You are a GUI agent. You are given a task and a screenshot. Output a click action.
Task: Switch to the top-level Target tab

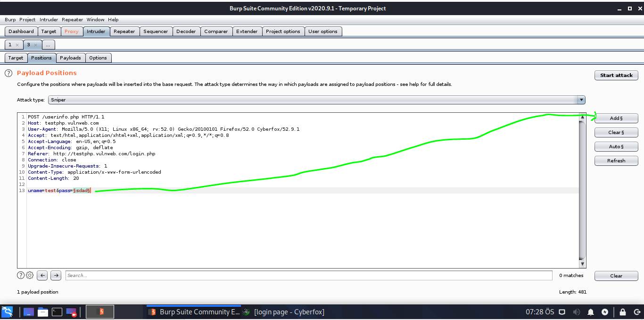point(49,32)
